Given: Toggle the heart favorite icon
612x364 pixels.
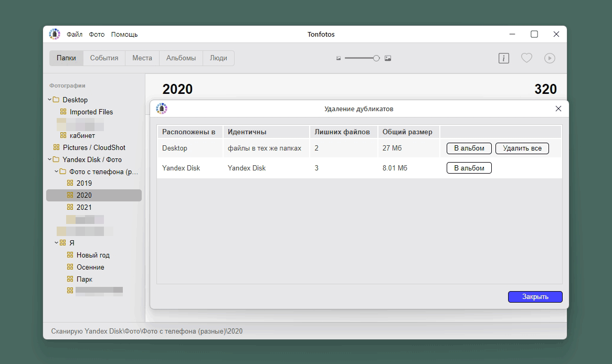Looking at the screenshot, I should click(526, 58).
